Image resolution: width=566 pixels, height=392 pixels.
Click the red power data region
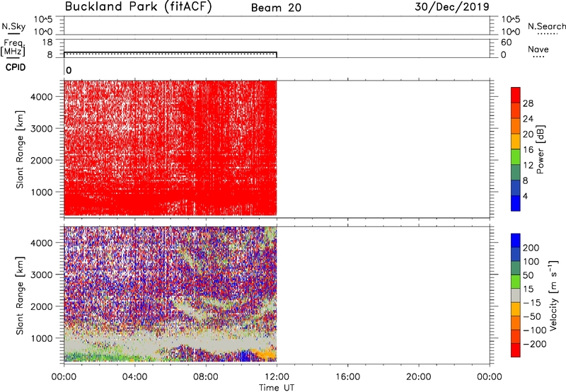click(x=170, y=148)
